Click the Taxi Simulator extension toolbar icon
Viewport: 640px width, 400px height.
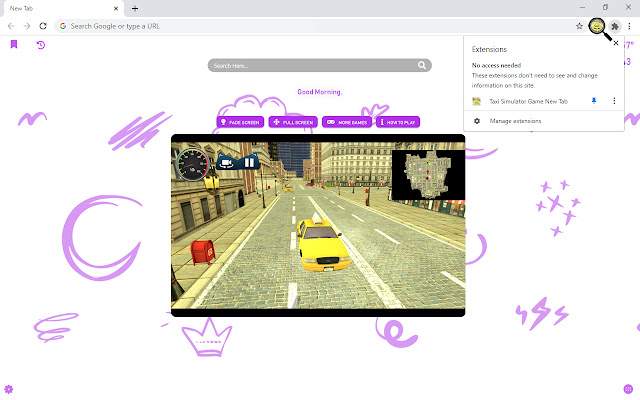(x=597, y=27)
